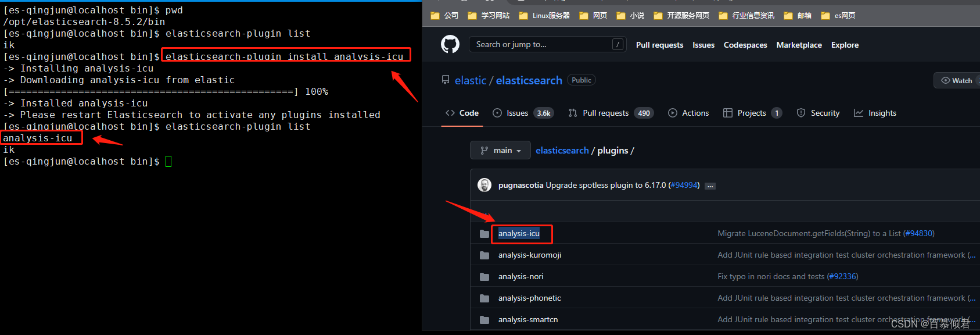Open the Projects tab

(752, 113)
